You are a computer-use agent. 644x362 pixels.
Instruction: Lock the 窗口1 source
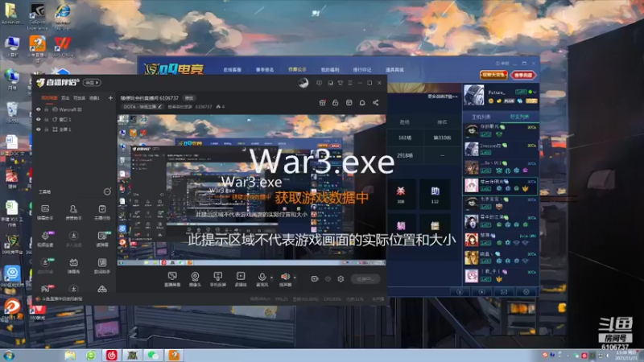47,119
